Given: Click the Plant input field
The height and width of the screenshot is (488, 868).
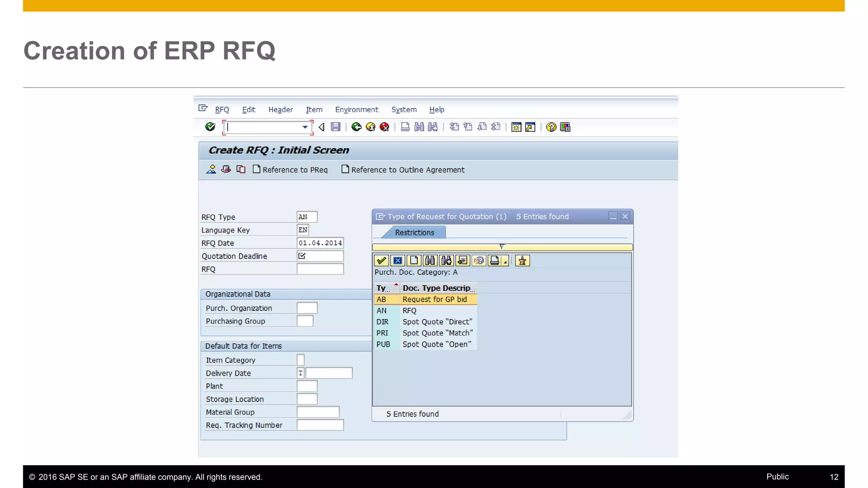Looking at the screenshot, I should [307, 386].
